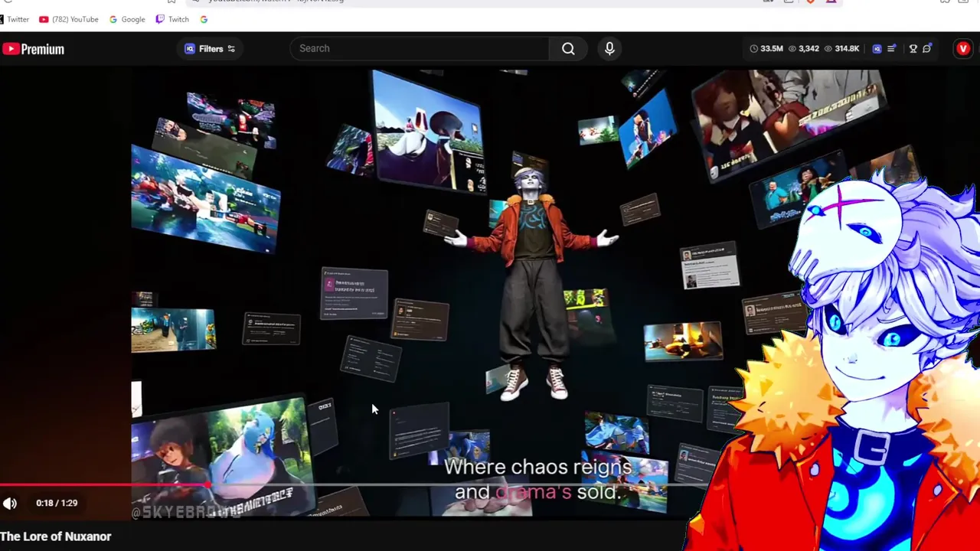Open the Twitch bookmark

point(172,19)
